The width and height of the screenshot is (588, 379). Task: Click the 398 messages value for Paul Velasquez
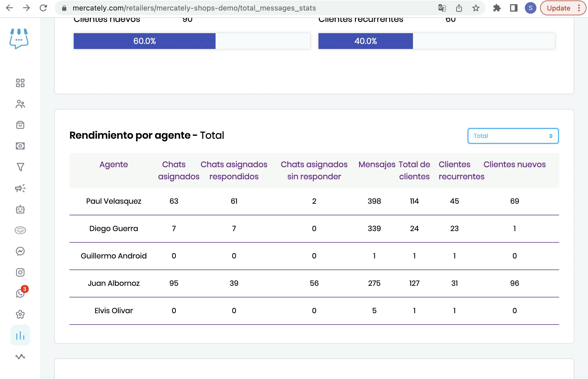click(x=374, y=201)
